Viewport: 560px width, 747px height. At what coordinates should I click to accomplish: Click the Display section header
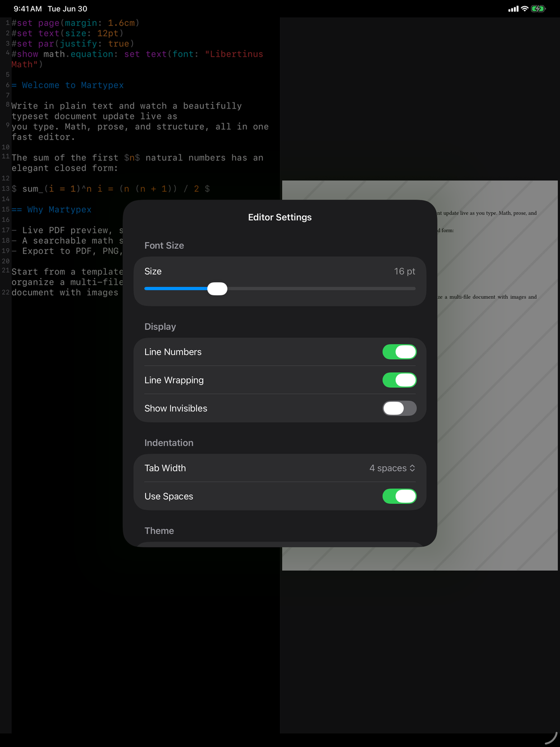(160, 327)
